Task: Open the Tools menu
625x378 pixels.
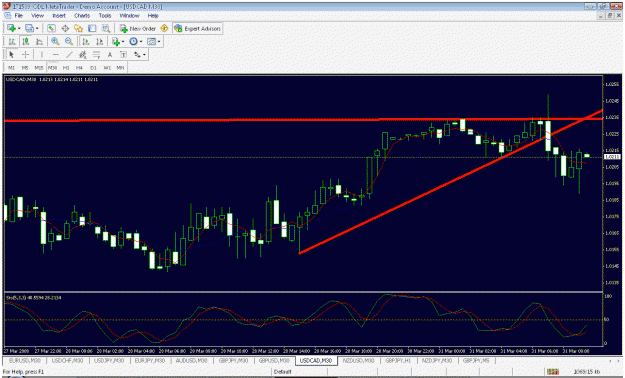Action: point(105,16)
